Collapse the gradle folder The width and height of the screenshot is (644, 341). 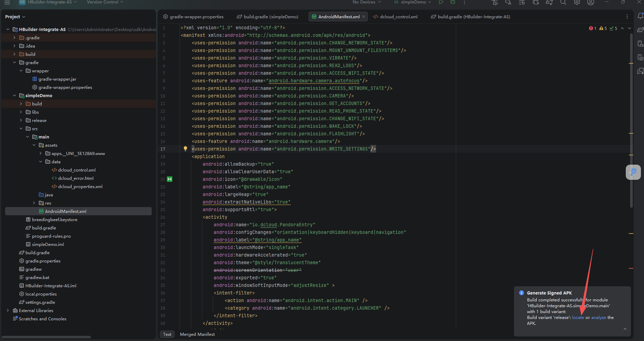click(x=14, y=62)
